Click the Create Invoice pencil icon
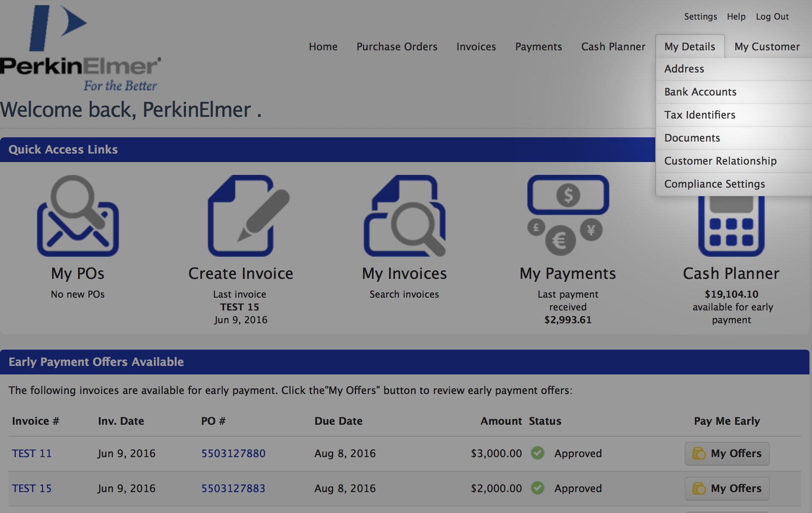 point(248,216)
